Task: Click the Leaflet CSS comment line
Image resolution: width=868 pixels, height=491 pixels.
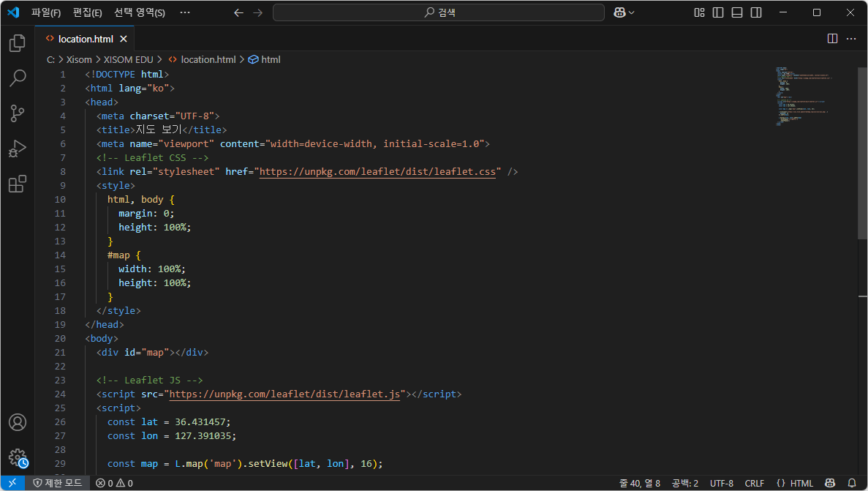Action: [x=152, y=158]
